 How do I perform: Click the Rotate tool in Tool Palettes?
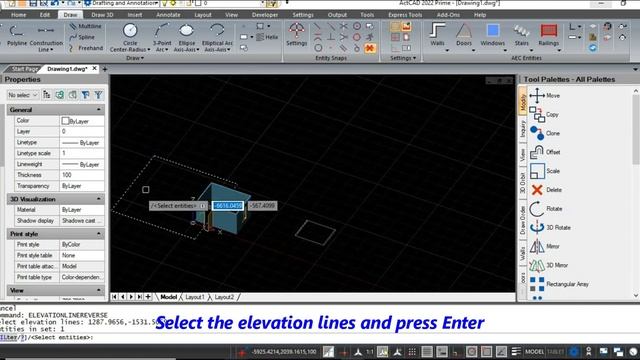(x=546, y=209)
